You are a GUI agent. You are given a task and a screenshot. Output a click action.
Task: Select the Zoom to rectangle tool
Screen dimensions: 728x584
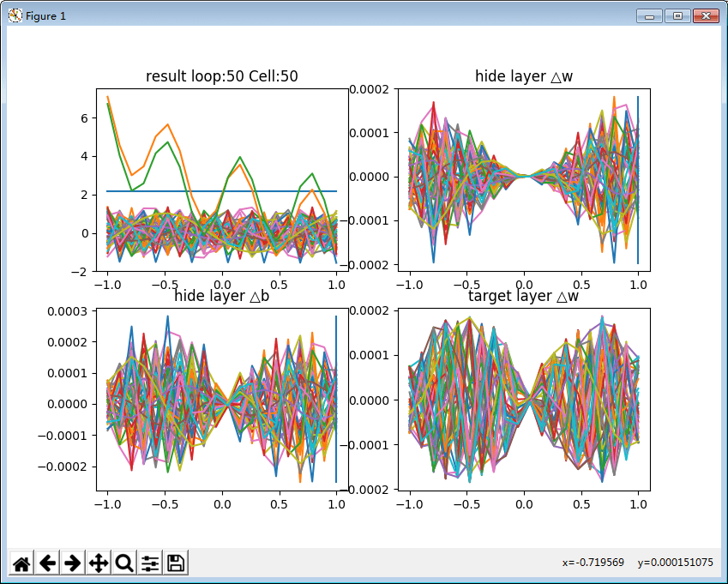coord(124,563)
